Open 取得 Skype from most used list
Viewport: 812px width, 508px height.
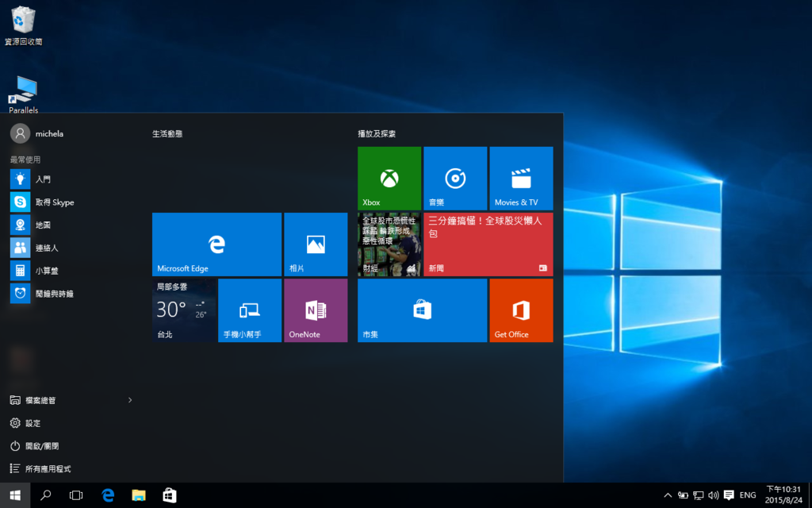(x=70, y=202)
